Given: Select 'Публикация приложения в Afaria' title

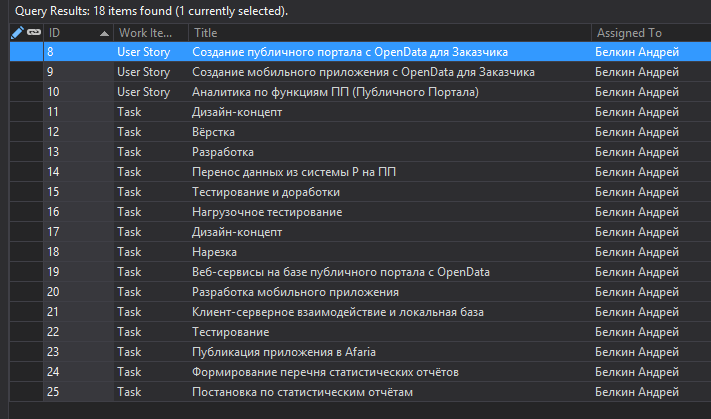Looking at the screenshot, I should [284, 352].
